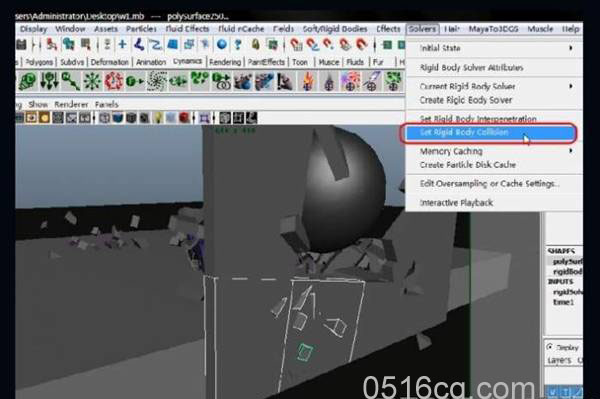Select the time1 input in the Channel Box
Viewport: 600px width, 399px height.
coord(563,302)
